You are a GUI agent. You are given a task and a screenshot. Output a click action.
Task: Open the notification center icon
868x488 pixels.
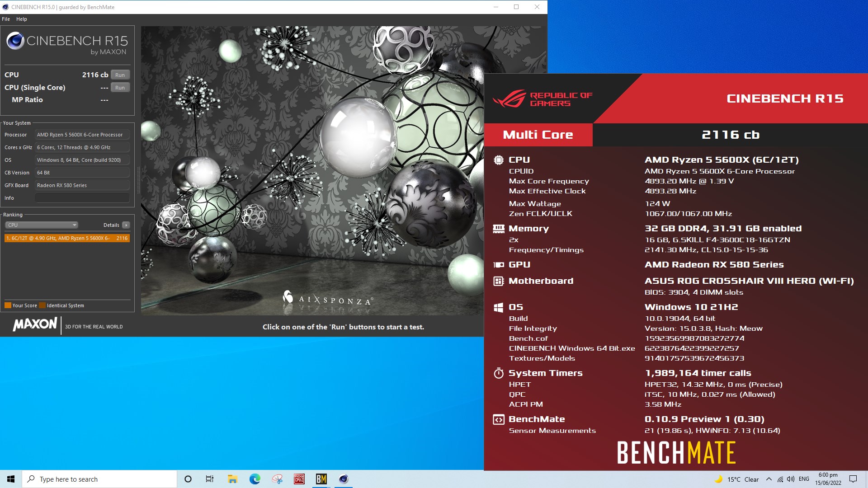pyautogui.click(x=853, y=479)
